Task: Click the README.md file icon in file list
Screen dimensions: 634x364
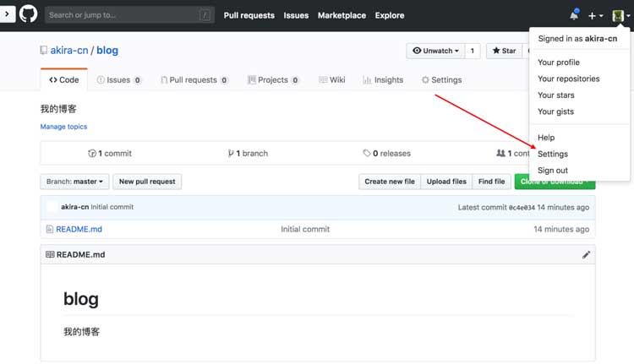Action: [x=50, y=229]
